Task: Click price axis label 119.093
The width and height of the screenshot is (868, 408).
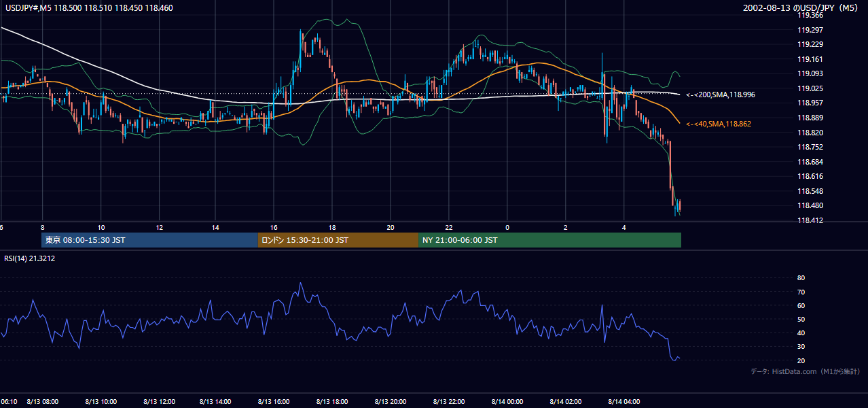Action: coord(810,73)
